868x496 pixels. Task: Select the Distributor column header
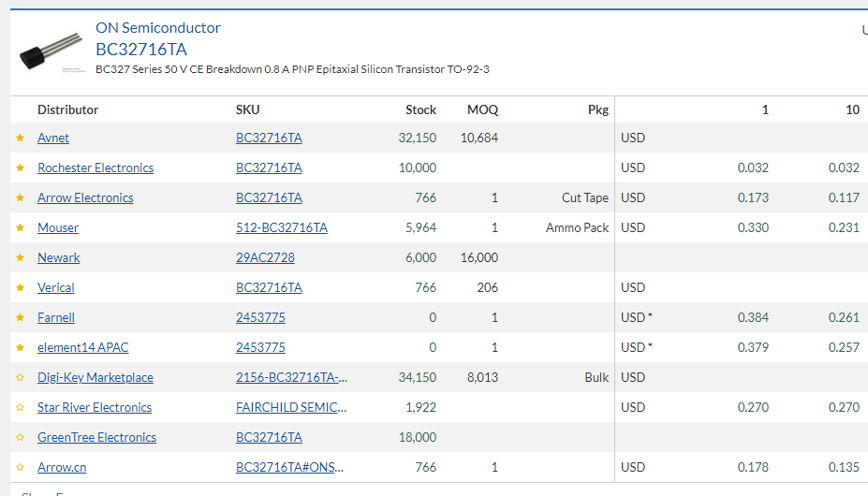67,109
